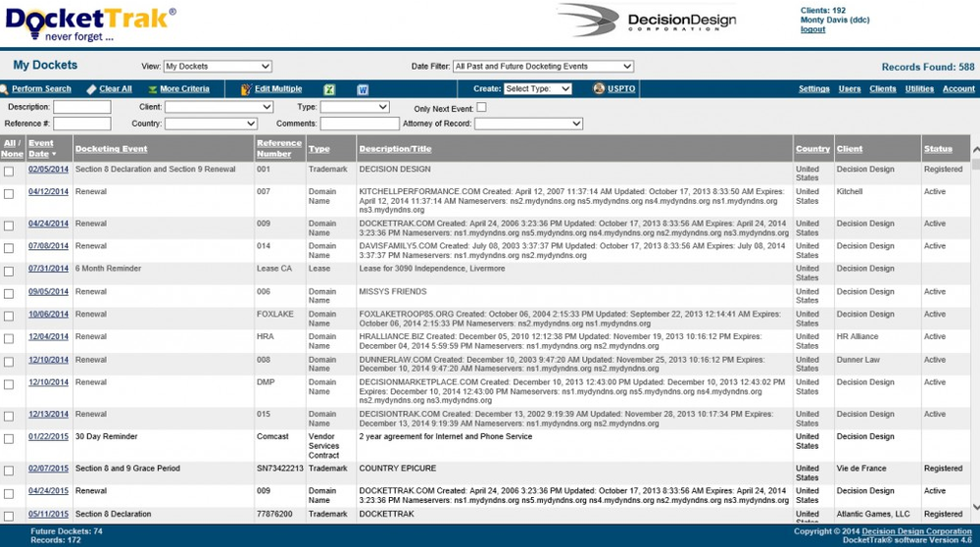Click the DUNNERLAW.COM description text
Image resolution: width=980 pixels, height=547 pixels.
click(562, 364)
